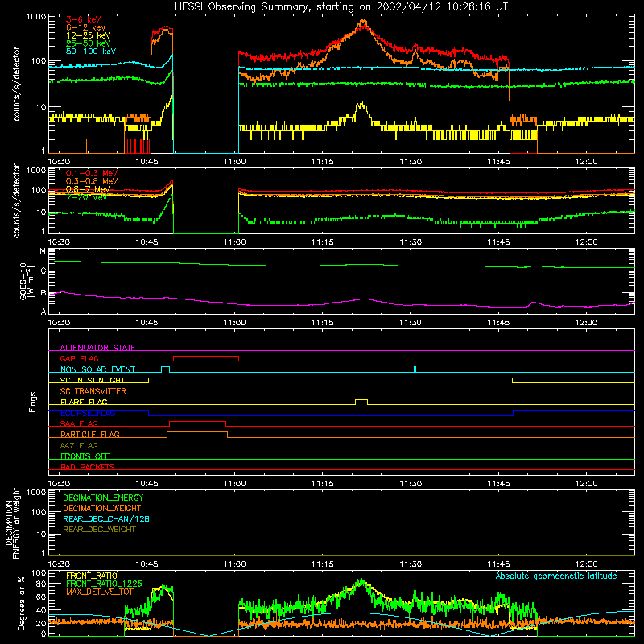The height and width of the screenshot is (644, 644).
Task: Click the particle flag raised segment
Action: pos(197,435)
